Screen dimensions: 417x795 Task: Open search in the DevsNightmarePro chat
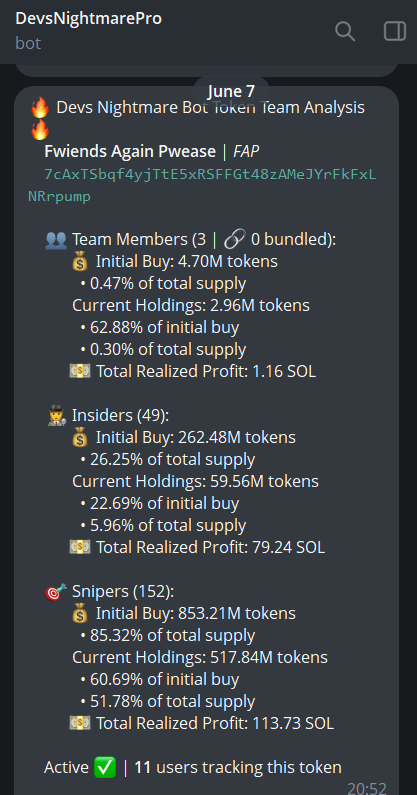(x=345, y=31)
